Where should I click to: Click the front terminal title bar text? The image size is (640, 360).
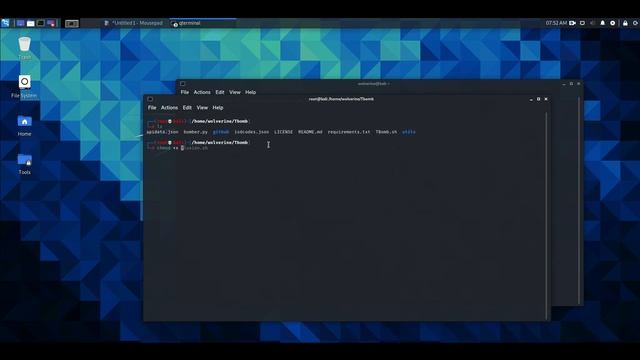[x=341, y=99]
